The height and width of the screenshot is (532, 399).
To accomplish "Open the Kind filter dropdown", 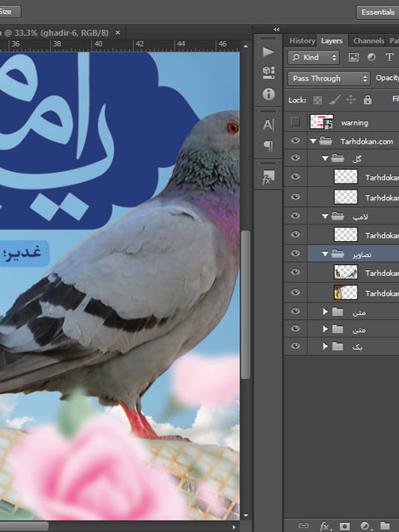I will 313,57.
